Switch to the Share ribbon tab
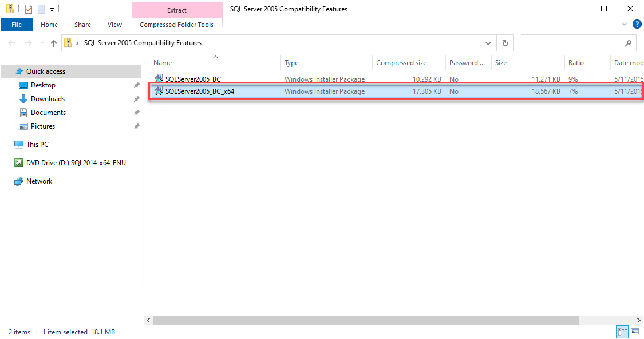644x339 pixels. pyautogui.click(x=82, y=25)
